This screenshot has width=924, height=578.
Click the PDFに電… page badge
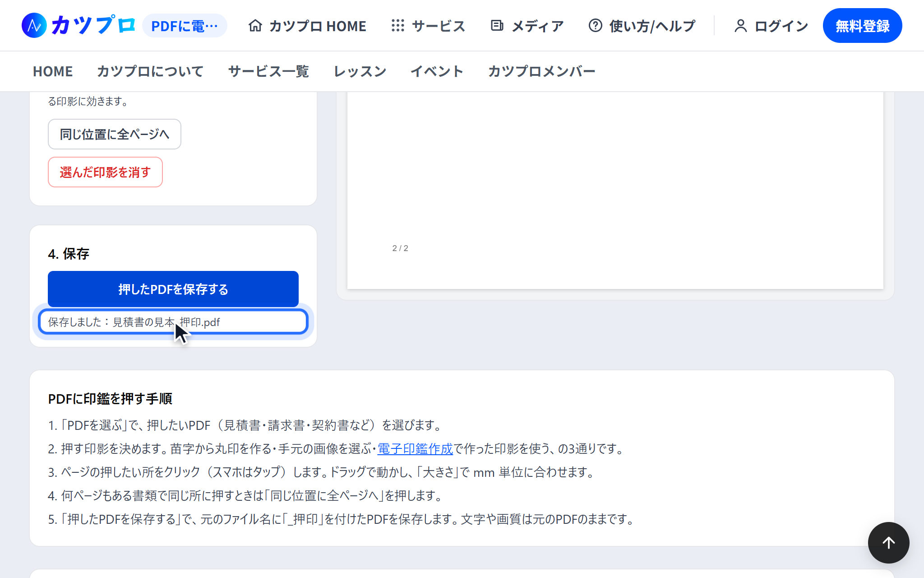[x=185, y=26]
